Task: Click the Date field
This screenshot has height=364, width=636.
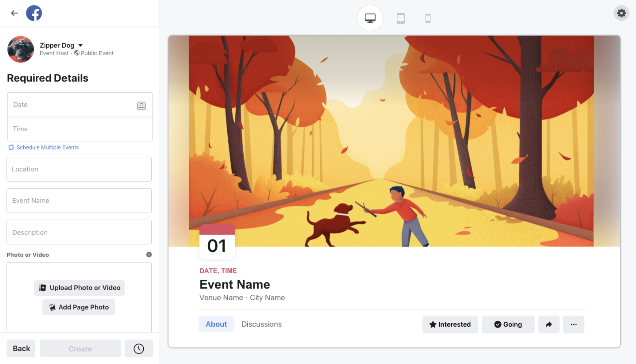Action: [x=80, y=105]
